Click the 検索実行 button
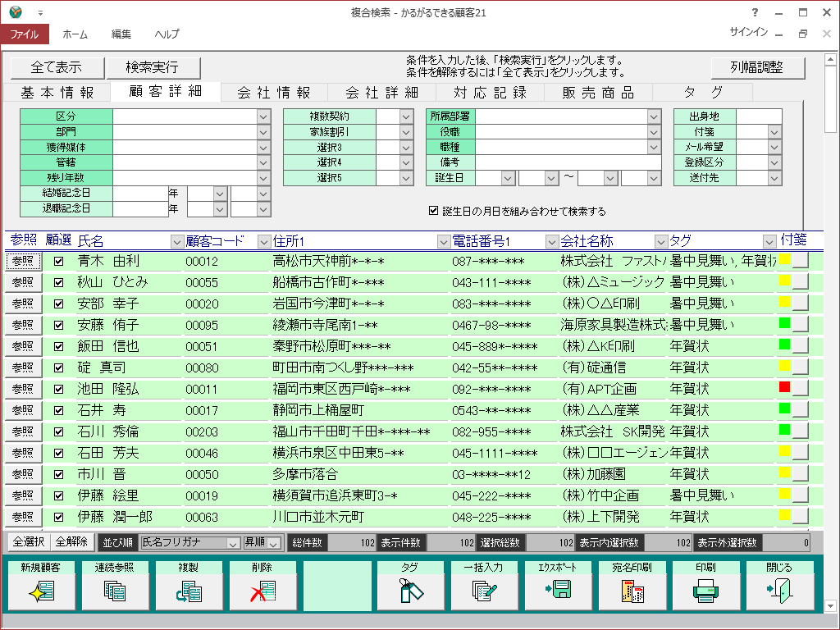Screen dimensions: 840x630 pyautogui.click(x=152, y=67)
